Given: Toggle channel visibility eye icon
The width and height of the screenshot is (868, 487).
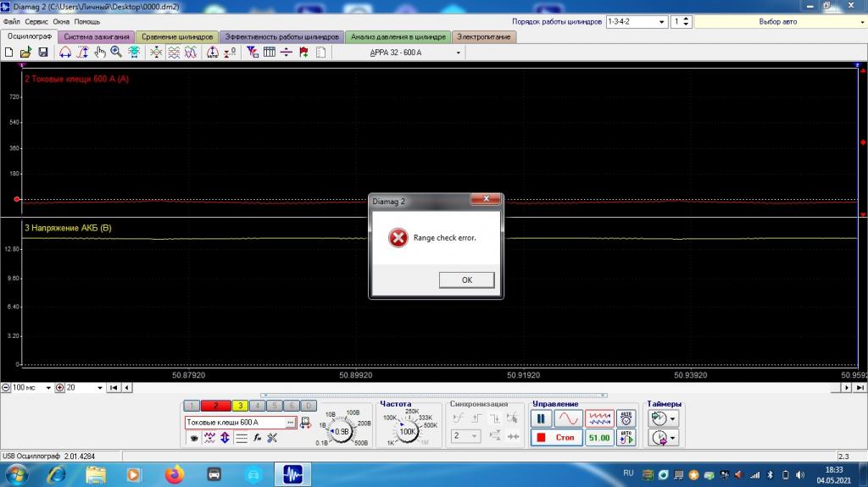Looking at the screenshot, I should tap(194, 438).
